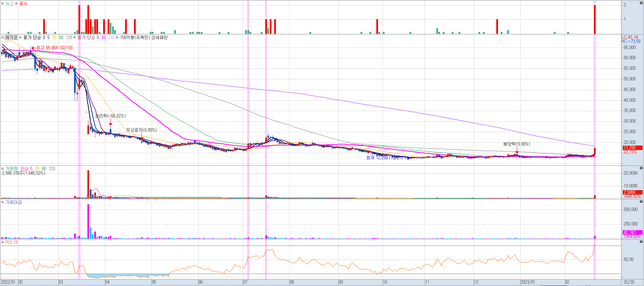The width and height of the screenshot is (644, 286).
Task: Click the 2,586,376주 volume readout text
Action: pyautogui.click(x=23, y=173)
